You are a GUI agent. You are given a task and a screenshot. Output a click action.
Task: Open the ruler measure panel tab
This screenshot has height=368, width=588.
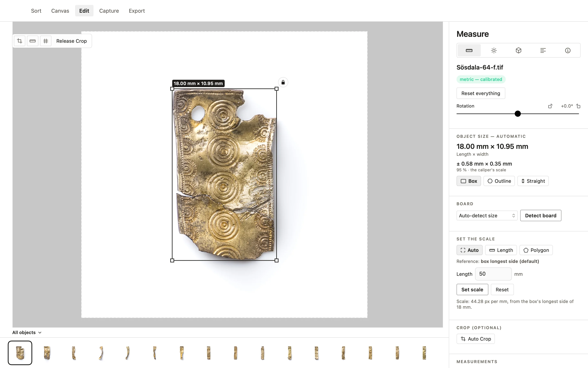click(x=469, y=50)
